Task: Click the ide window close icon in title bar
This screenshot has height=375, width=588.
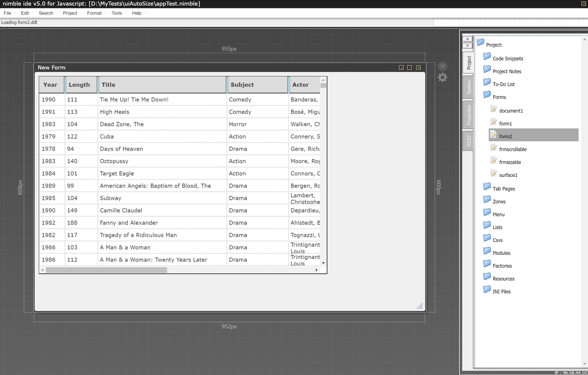Action: pyautogui.click(x=583, y=4)
